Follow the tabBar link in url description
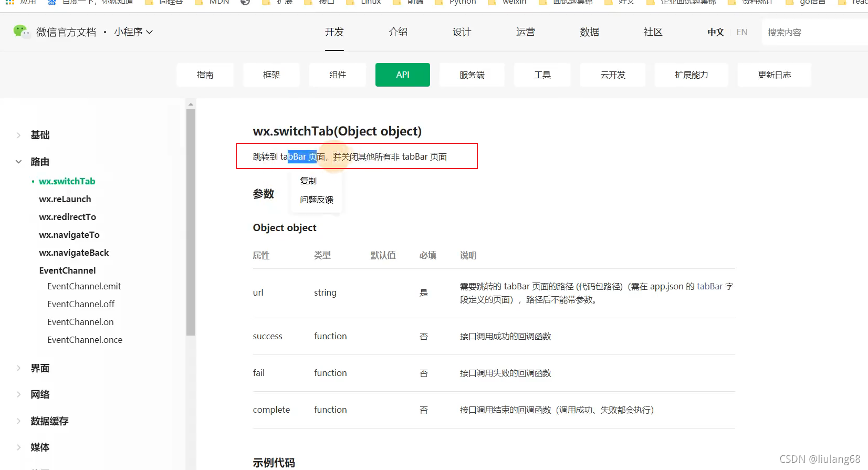This screenshot has height=470, width=868. pos(710,286)
